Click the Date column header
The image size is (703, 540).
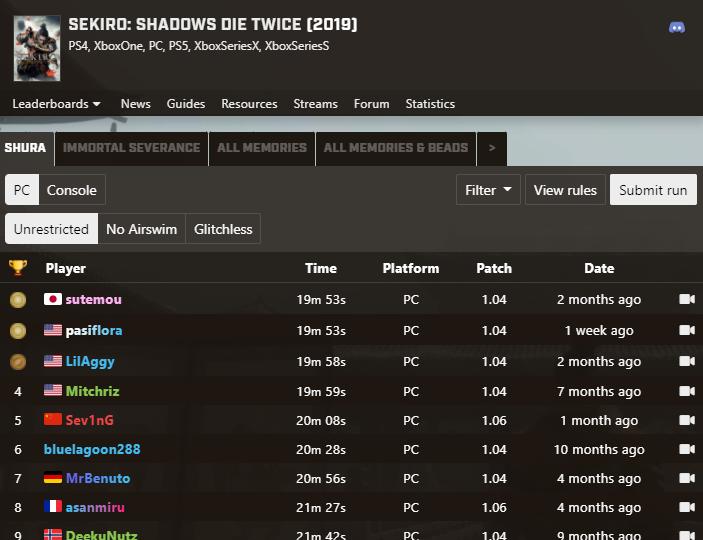click(599, 268)
